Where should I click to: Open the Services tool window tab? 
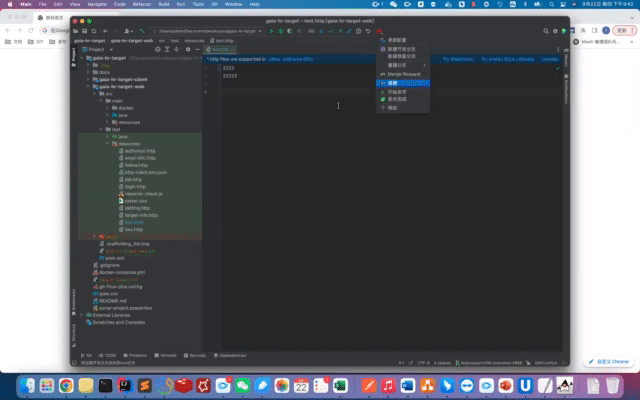click(x=195, y=356)
